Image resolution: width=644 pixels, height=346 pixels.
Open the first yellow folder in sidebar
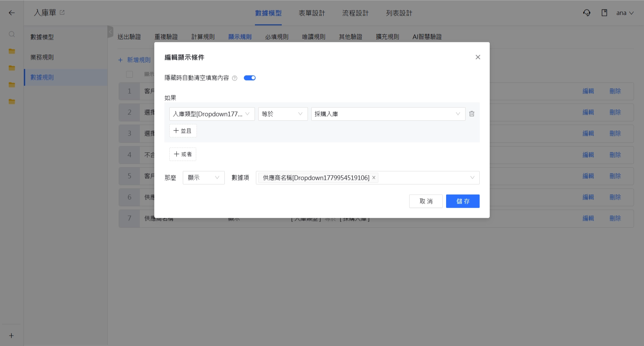(12, 51)
